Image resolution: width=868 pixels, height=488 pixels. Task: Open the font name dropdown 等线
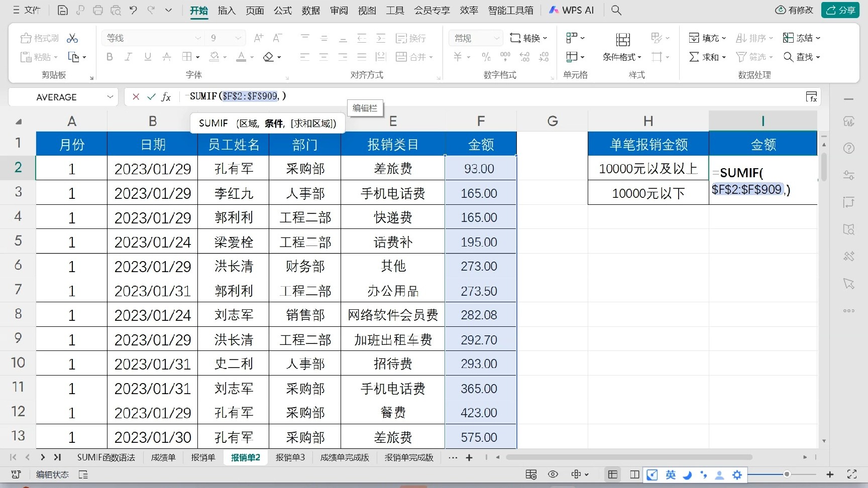[x=198, y=38]
